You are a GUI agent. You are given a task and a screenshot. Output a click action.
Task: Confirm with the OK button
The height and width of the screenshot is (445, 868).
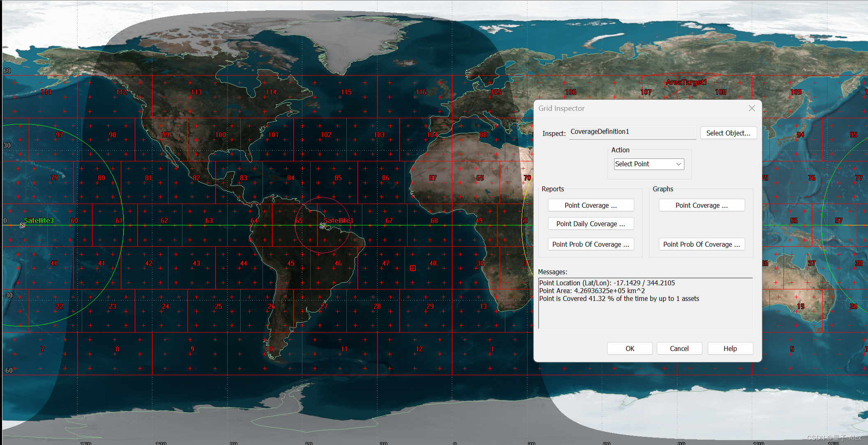630,349
